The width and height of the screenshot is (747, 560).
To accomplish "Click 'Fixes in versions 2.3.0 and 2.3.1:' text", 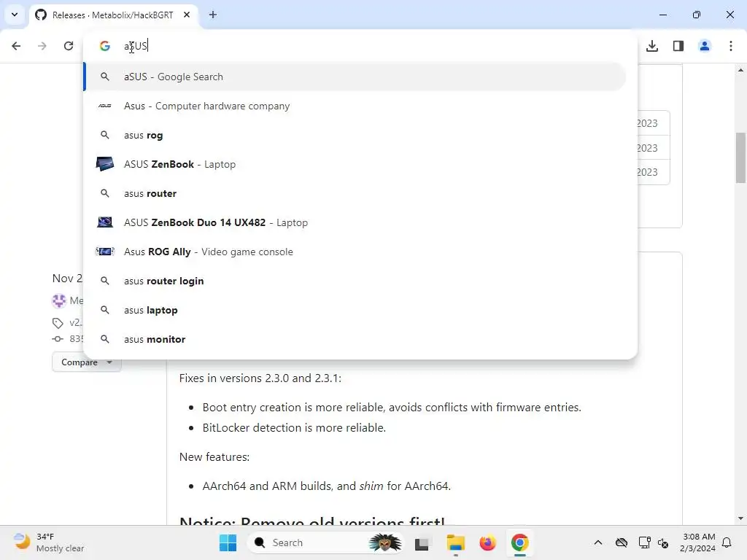I will click(260, 378).
